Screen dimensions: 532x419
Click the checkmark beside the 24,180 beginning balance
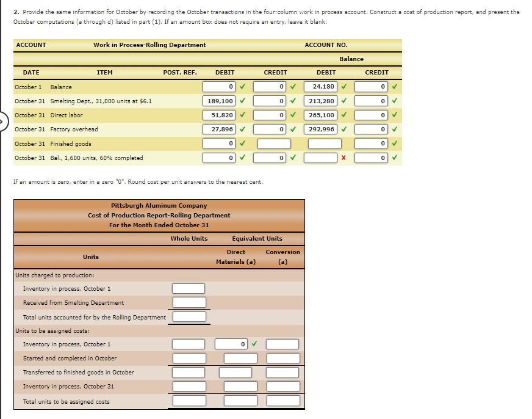point(343,86)
